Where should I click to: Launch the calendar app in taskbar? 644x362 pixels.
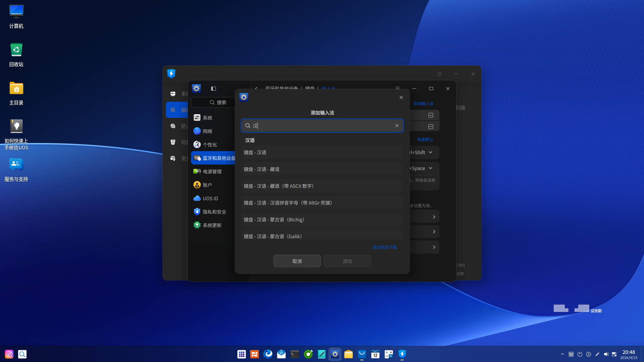[375, 354]
